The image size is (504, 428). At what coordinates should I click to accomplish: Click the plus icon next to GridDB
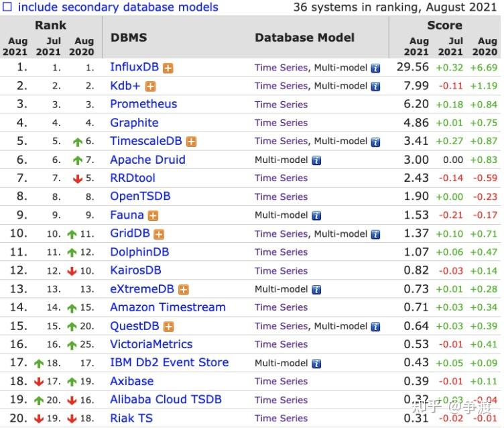pos(159,234)
